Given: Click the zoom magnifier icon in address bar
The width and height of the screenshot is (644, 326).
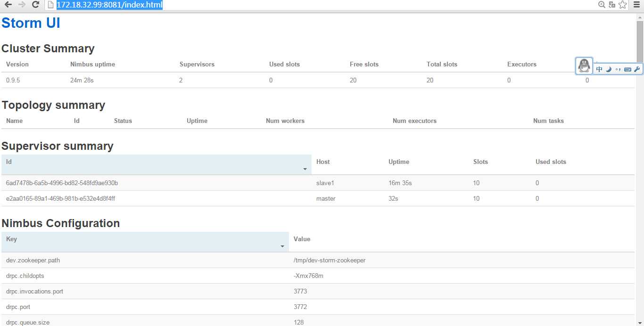Looking at the screenshot, I should click(602, 5).
